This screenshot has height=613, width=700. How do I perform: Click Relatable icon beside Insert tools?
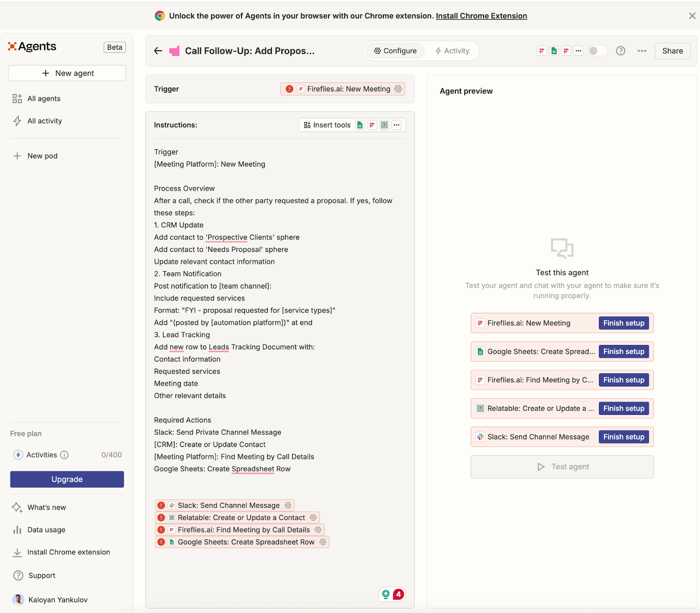(384, 125)
